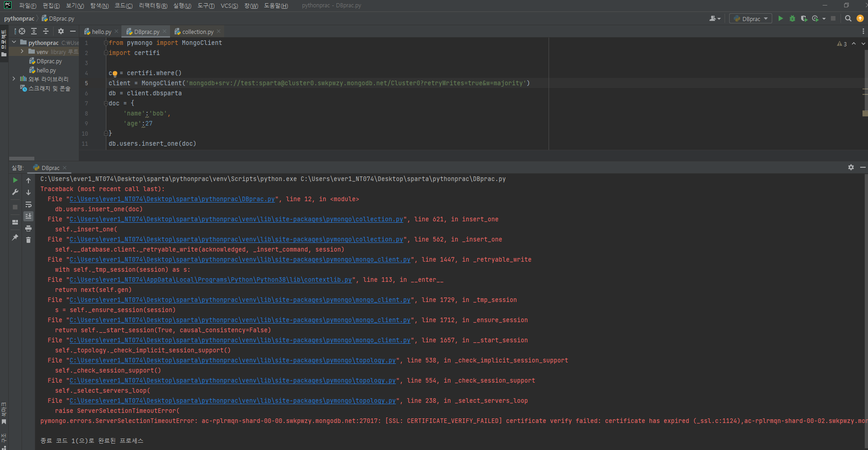
Task: Click DBprac.py breadcrumb in navigation bar
Action: pyautogui.click(x=58, y=18)
